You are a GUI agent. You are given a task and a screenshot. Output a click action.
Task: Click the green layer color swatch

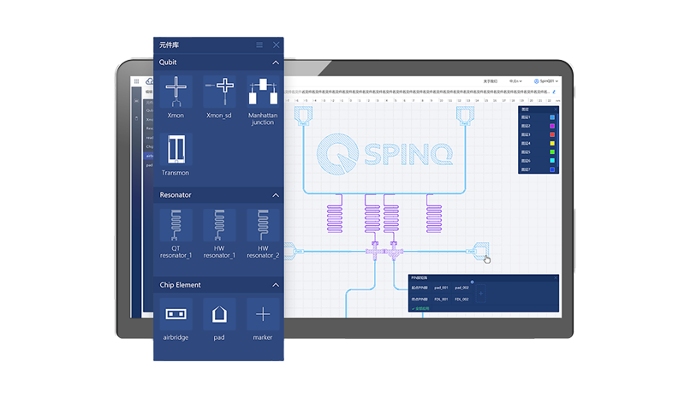click(552, 152)
